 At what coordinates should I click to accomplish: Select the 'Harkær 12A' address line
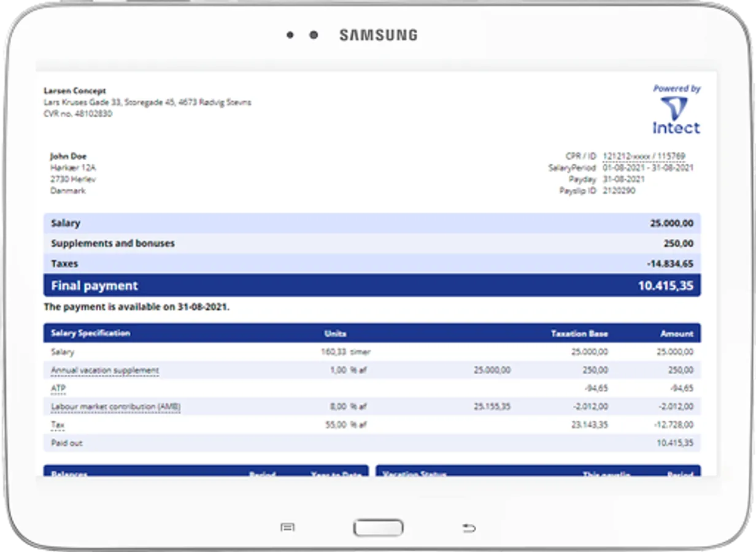[72, 167]
